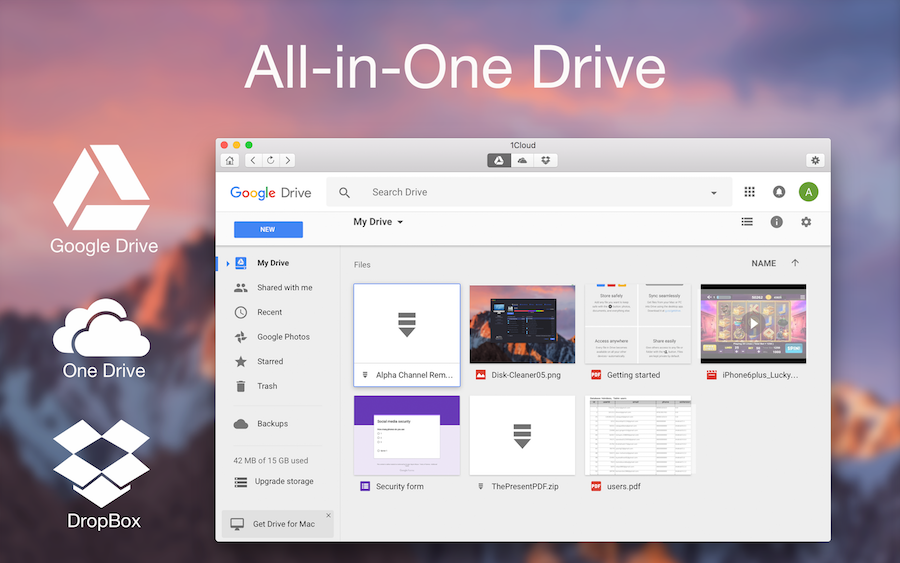
Task: Click the Upgrade storage bars icon
Action: point(240,482)
